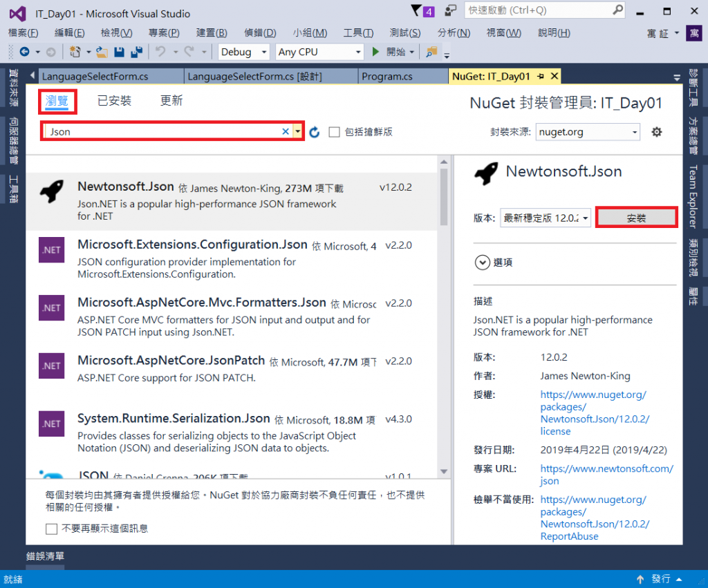
Task: Expand the options section chevron
Action: click(482, 262)
